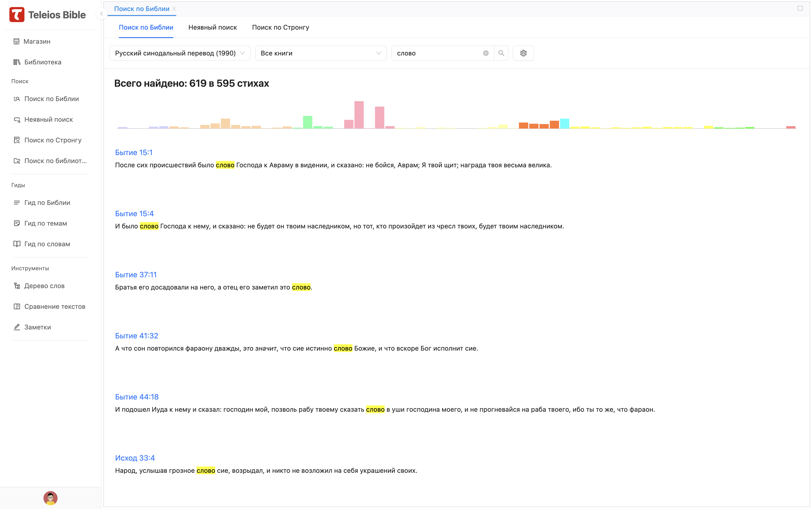Expand the Все книги dropdown
Image resolution: width=812 pixels, height=509 pixels.
(320, 53)
